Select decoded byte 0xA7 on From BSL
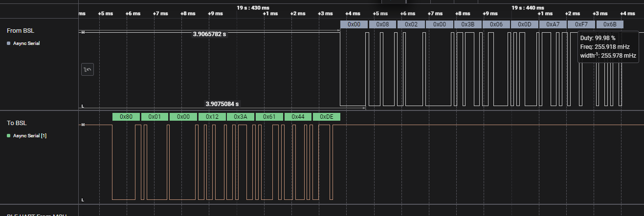Viewport: 644px width, 216px height. (x=553, y=24)
